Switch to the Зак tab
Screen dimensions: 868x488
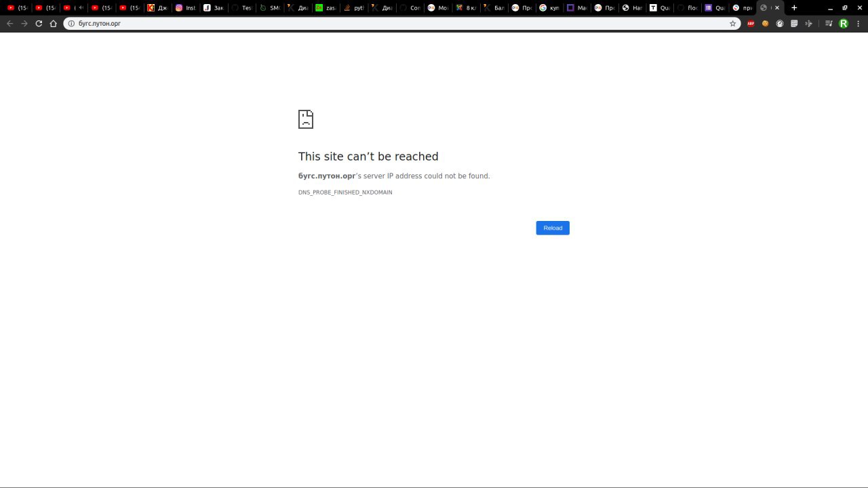point(214,7)
